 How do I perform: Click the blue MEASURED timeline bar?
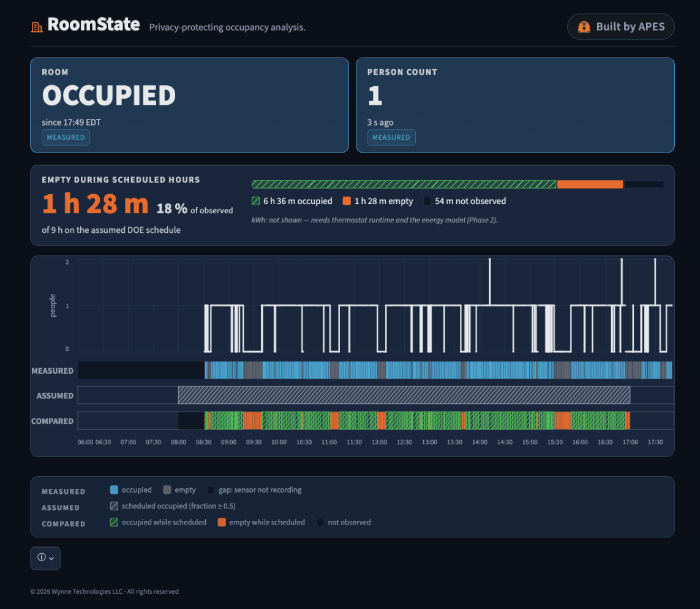coord(438,370)
